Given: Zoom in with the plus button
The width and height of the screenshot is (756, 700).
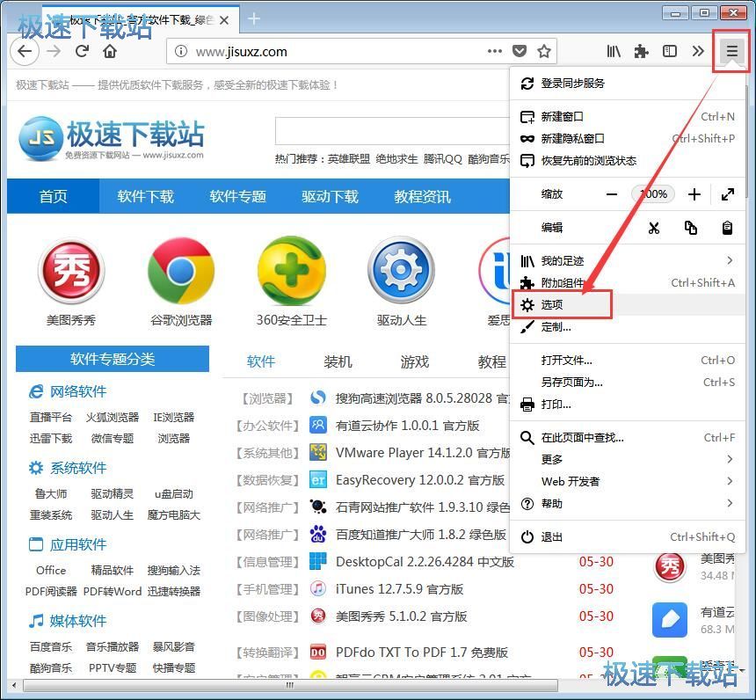Looking at the screenshot, I should (x=694, y=194).
